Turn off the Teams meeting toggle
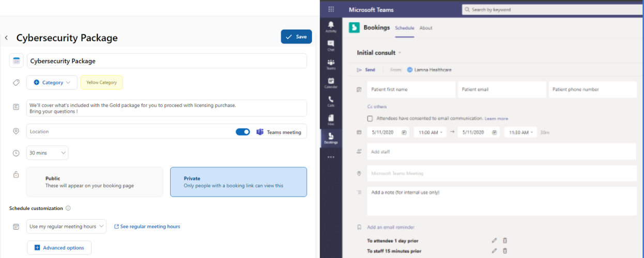 pos(242,132)
